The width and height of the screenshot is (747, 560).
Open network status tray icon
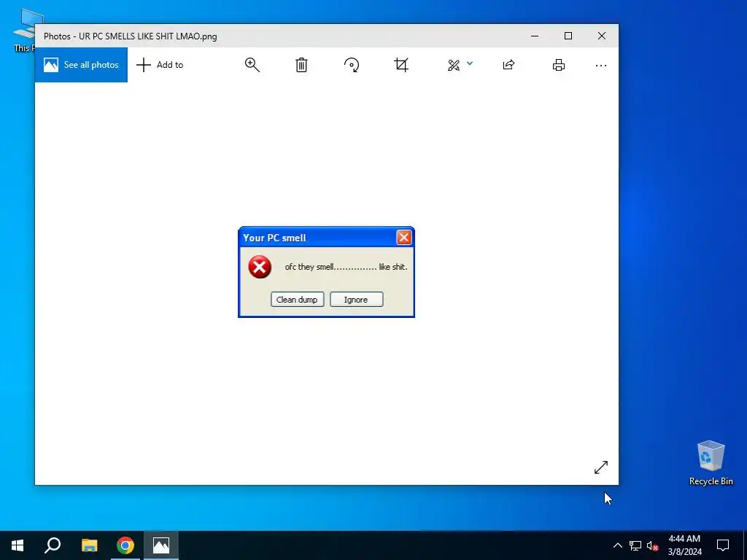(635, 545)
